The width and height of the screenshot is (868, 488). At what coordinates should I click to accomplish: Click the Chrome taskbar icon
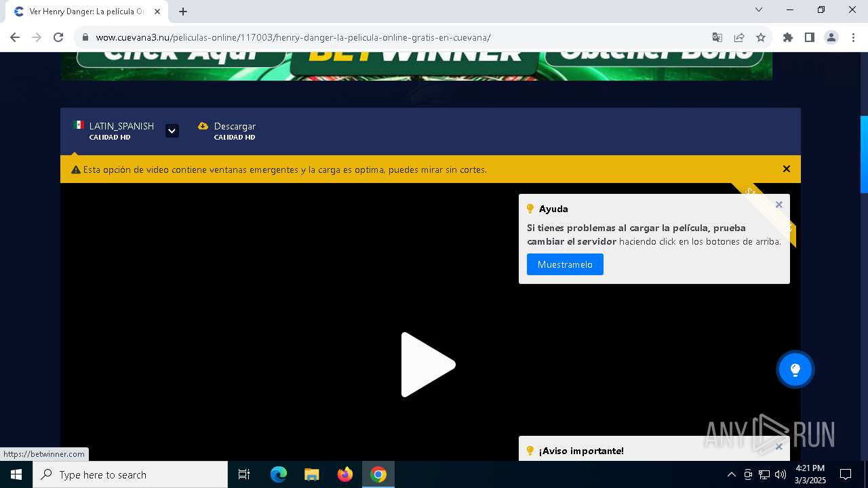[378, 474]
